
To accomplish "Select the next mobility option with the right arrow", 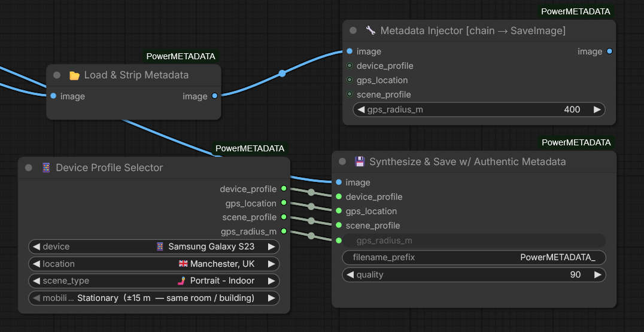I will [x=272, y=298].
